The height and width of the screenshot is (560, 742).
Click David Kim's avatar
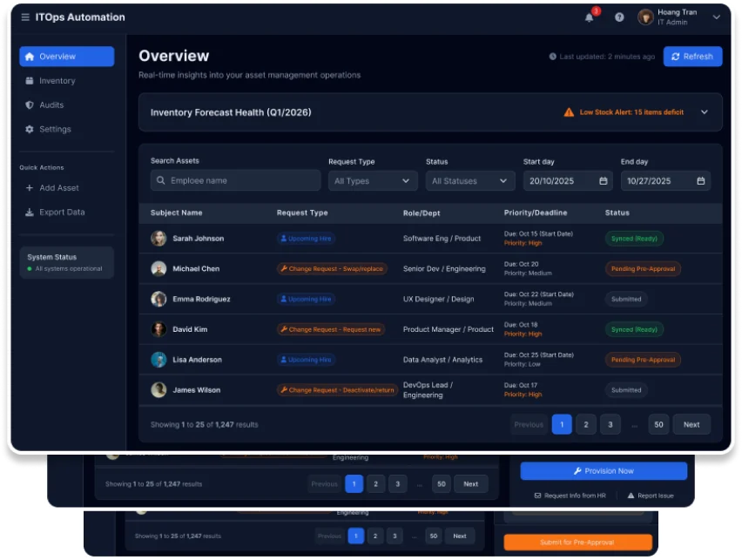coord(159,329)
